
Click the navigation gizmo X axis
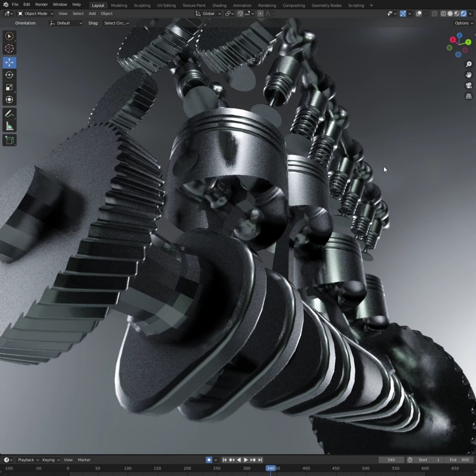tap(453, 40)
